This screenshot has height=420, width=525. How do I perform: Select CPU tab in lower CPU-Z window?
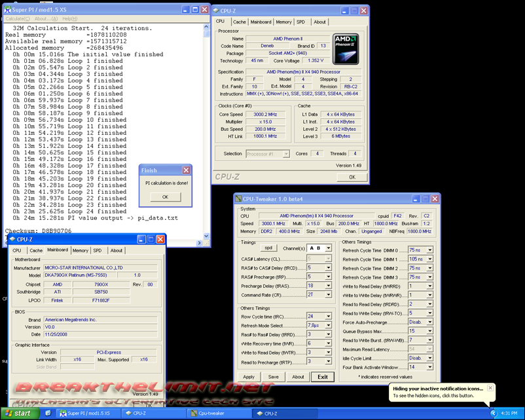pyautogui.click(x=17, y=251)
